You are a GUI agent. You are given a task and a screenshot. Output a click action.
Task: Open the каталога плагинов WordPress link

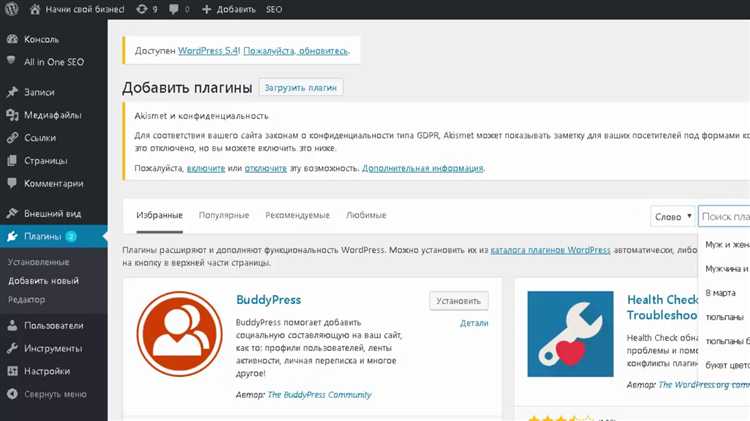tap(551, 250)
